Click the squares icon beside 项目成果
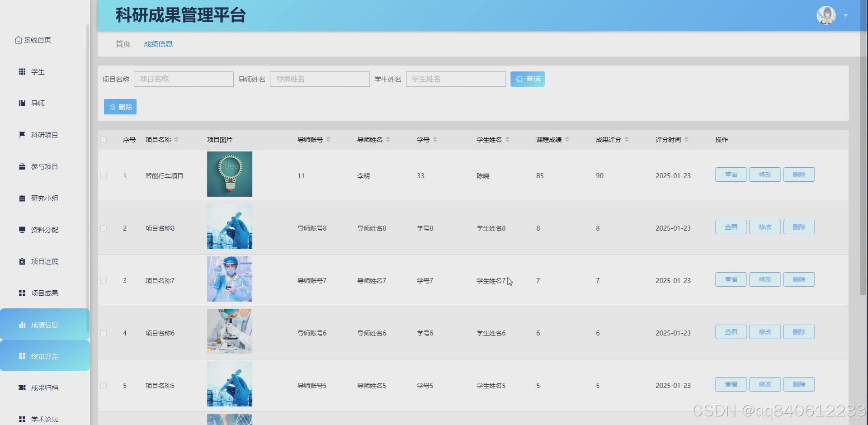 [x=22, y=293]
